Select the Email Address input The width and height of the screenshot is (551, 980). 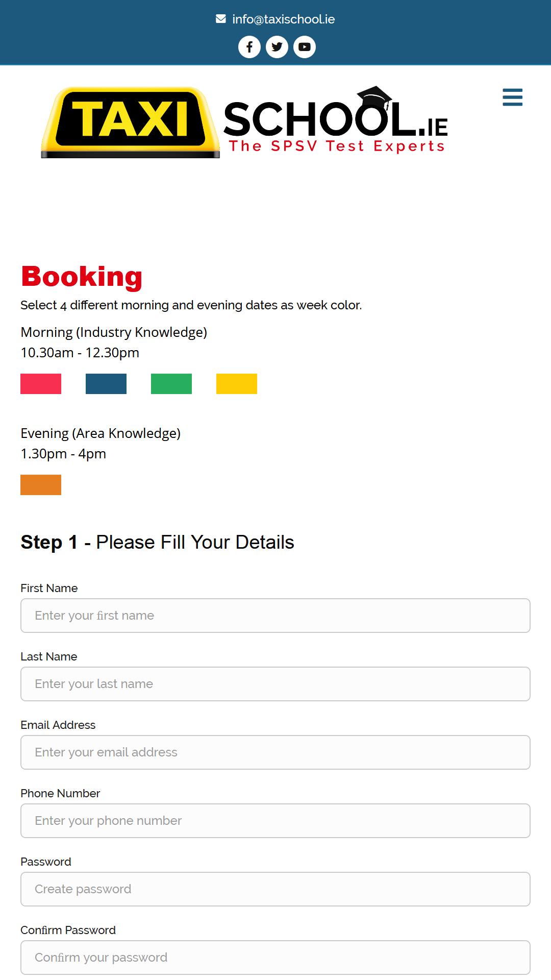pos(275,752)
